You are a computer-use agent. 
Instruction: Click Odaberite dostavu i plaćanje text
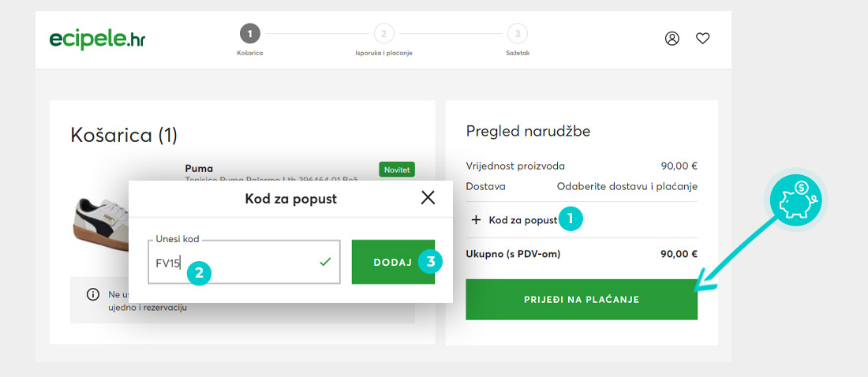(x=627, y=187)
